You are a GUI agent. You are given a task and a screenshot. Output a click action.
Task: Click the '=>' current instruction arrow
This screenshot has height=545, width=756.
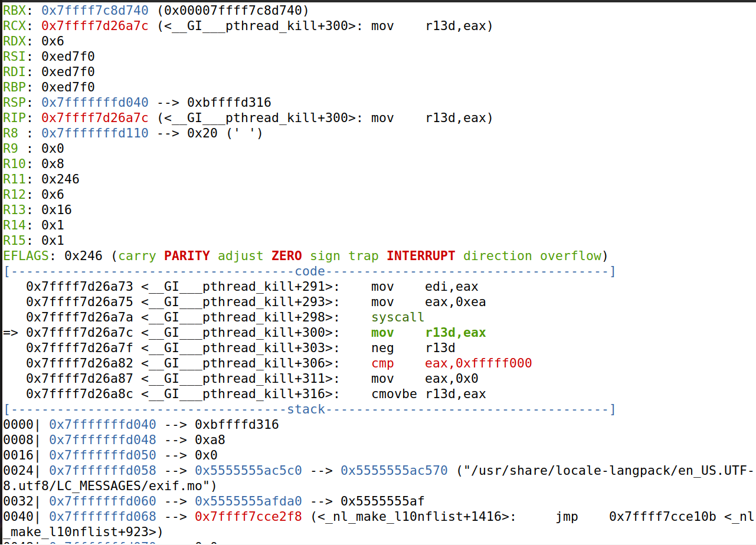[11, 333]
